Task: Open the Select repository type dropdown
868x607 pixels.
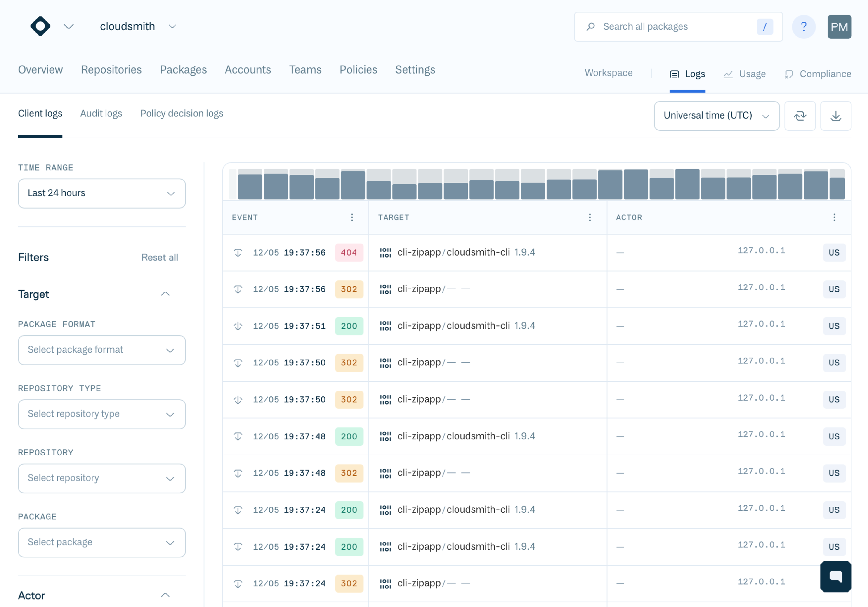Action: pos(102,414)
